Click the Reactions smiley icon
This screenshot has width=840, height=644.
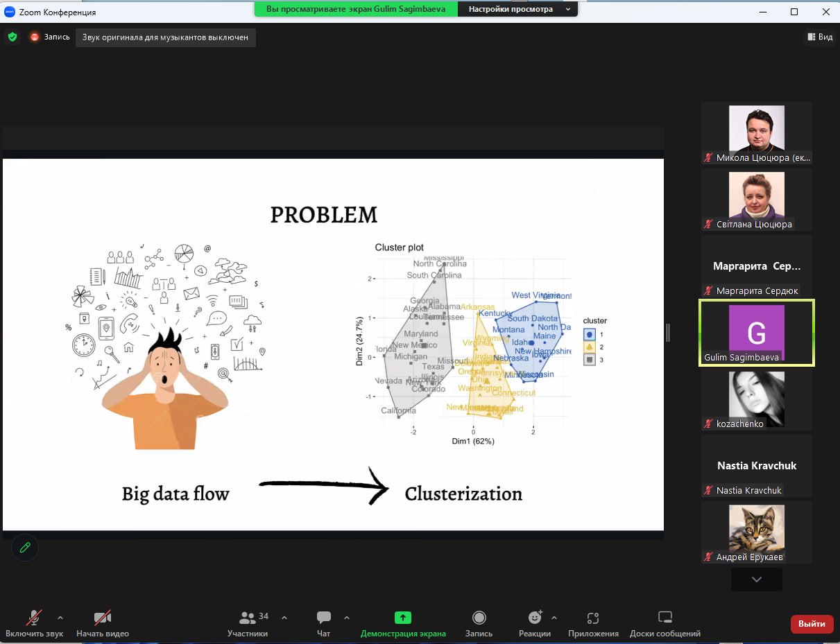[534, 618]
